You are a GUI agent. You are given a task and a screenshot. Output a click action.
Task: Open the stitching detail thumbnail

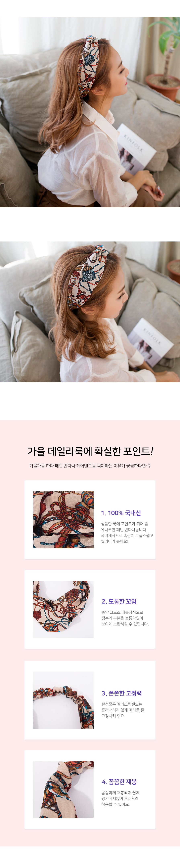coord(63,789)
